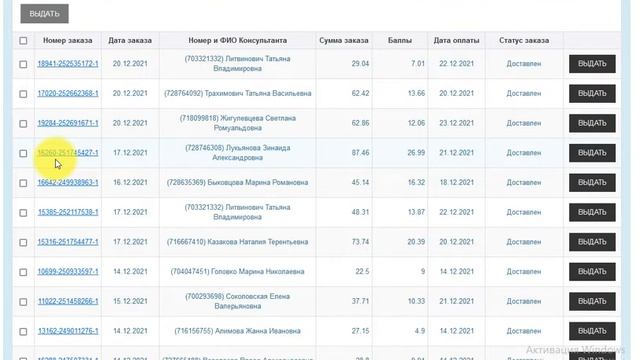This screenshot has width=640, height=360.
Task: Click the payment date 18.12.2021
Action: click(456, 182)
